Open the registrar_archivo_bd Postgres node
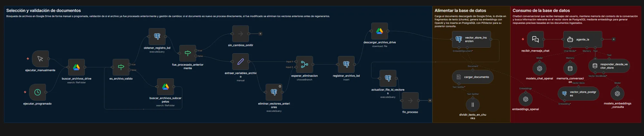Viewport: 644px width, 136px height. tap(346, 64)
